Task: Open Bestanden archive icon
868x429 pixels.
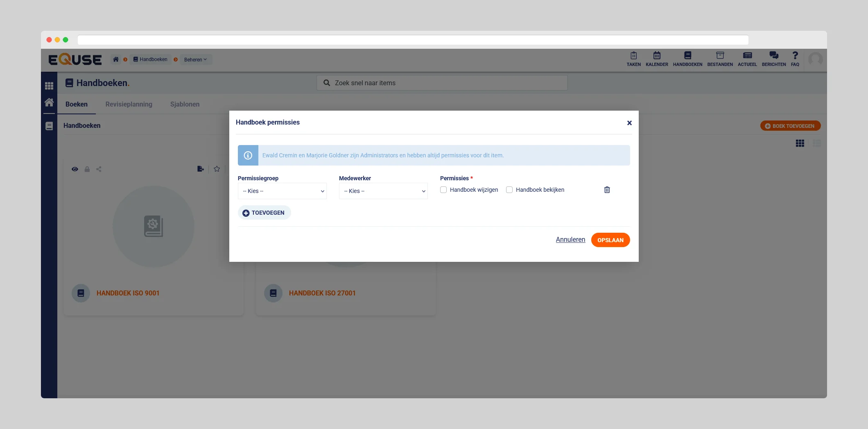Action: [720, 59]
